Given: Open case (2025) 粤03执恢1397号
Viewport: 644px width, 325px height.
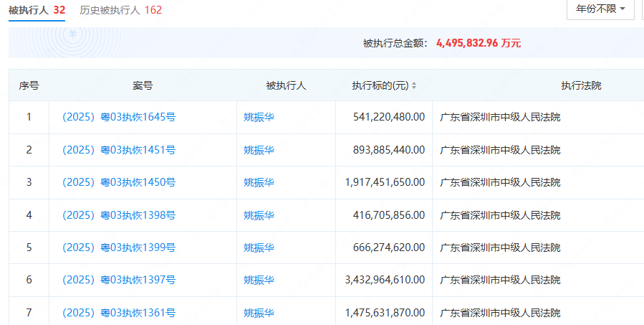Looking at the screenshot, I should (x=119, y=280).
